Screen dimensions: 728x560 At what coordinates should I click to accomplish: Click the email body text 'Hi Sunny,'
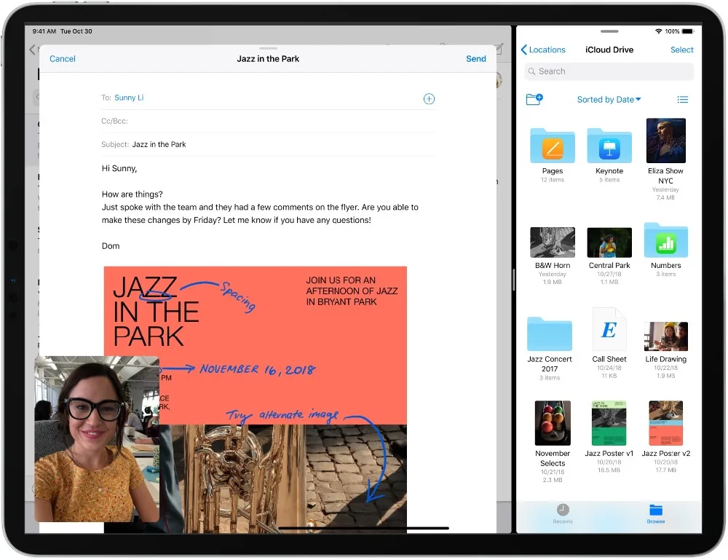coord(119,168)
